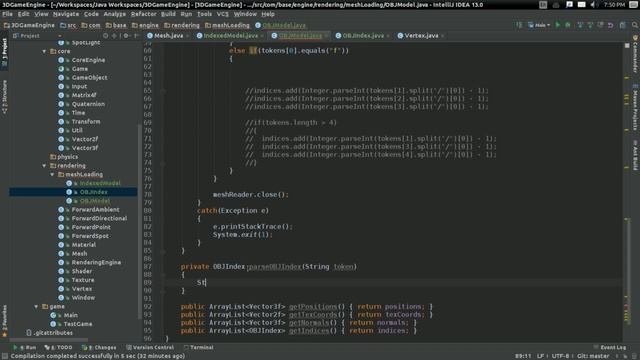Image resolution: width=640 pixels, height=360 pixels.
Task: Click the keyboard layout tray indicator
Action: [543, 5]
